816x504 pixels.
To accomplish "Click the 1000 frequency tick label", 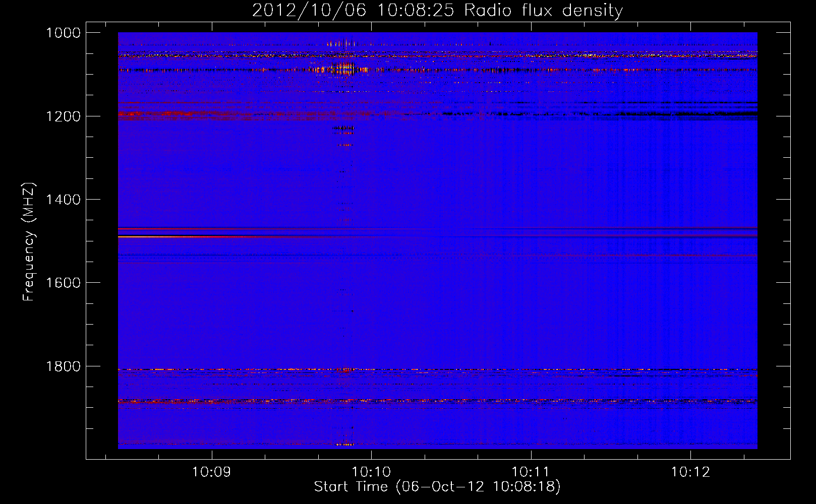I will [63, 33].
